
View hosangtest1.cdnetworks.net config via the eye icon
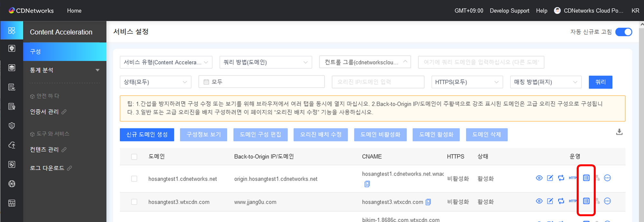(539, 178)
